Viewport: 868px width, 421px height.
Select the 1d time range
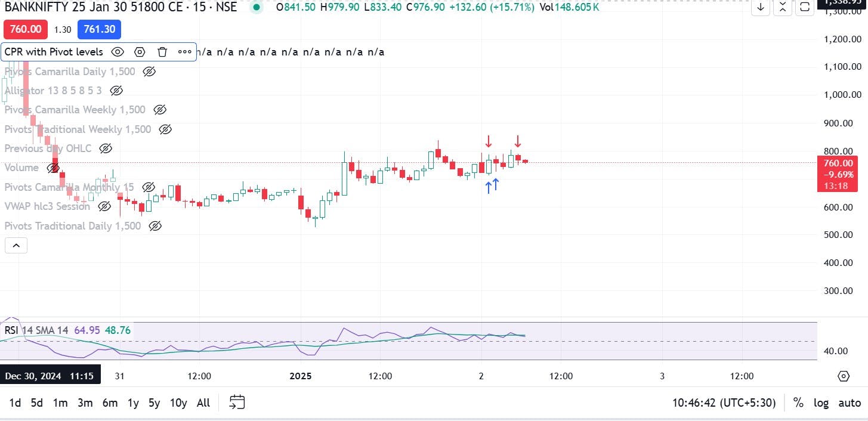[x=15, y=403]
